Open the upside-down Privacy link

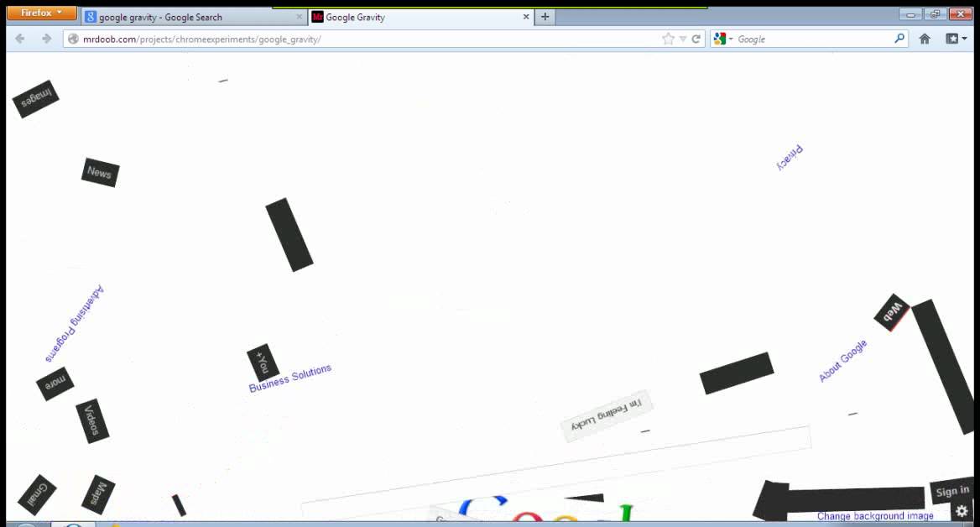(790, 158)
